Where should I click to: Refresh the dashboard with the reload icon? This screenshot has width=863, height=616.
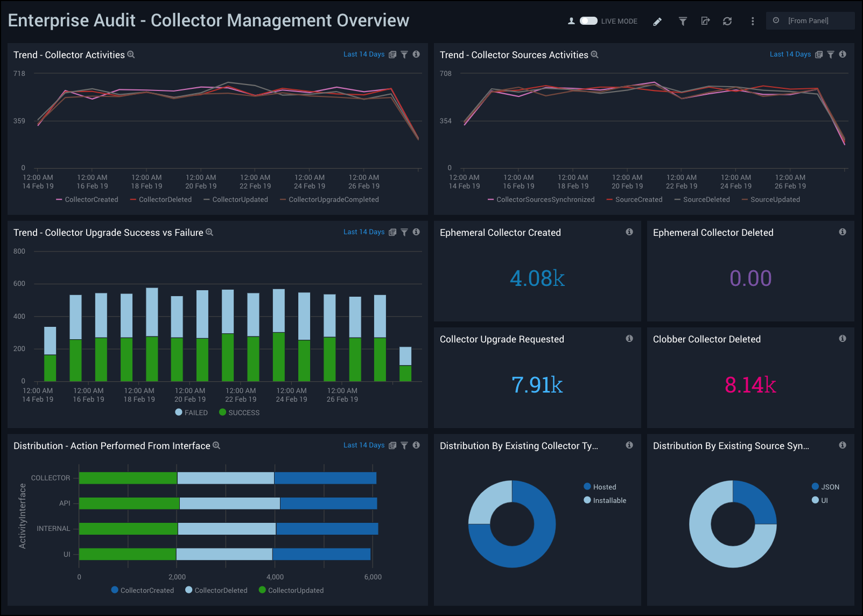(x=727, y=22)
